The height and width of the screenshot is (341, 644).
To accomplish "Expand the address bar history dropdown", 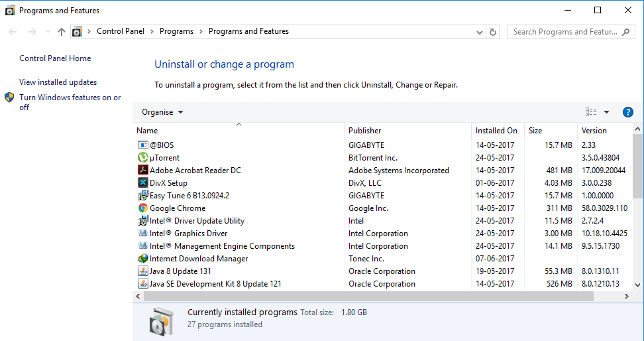I will click(479, 32).
